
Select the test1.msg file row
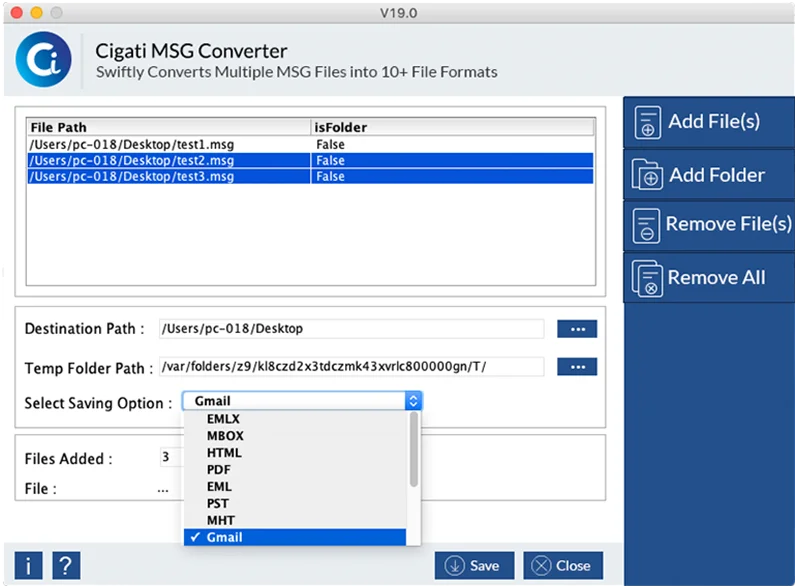click(310, 145)
